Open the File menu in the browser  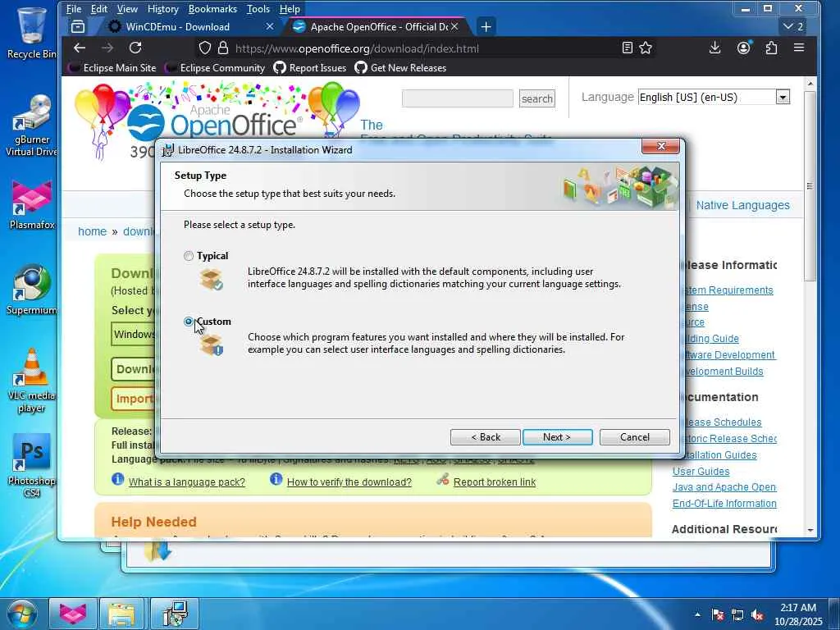pyautogui.click(x=73, y=9)
